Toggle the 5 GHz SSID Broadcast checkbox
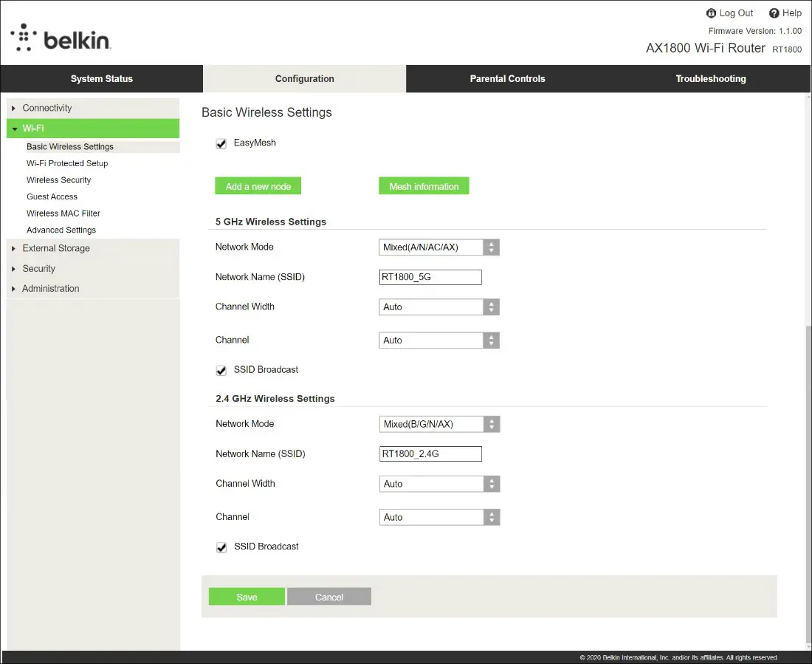 pyautogui.click(x=221, y=371)
